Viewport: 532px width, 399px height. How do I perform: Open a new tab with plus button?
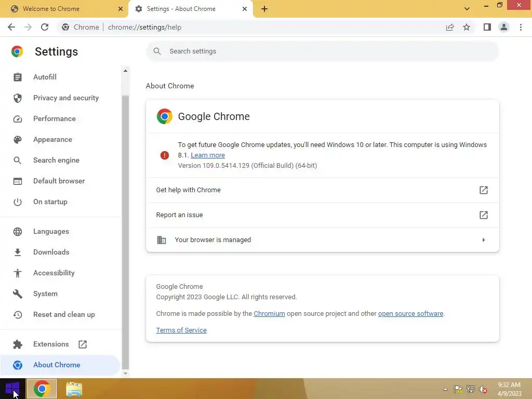point(264,9)
